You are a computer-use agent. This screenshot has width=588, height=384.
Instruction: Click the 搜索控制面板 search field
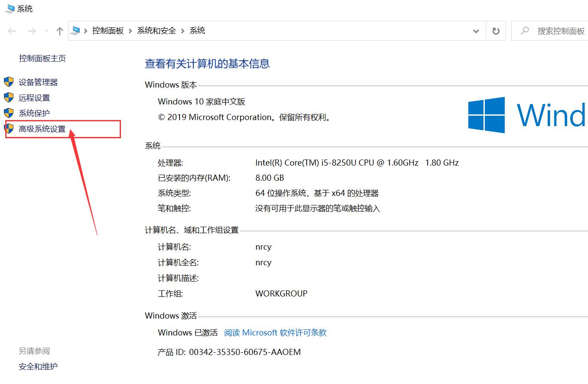[x=549, y=31]
